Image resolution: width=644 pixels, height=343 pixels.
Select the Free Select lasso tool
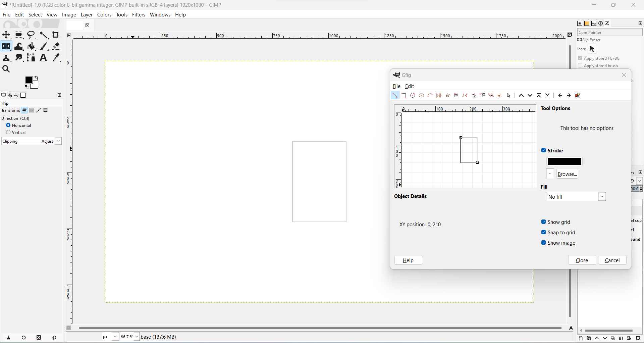(x=32, y=35)
